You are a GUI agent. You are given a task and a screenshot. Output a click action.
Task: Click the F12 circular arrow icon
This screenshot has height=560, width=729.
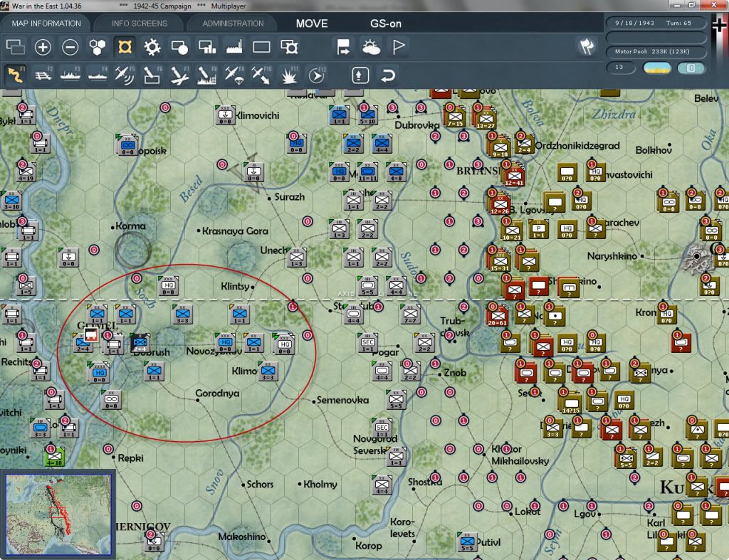(x=317, y=75)
